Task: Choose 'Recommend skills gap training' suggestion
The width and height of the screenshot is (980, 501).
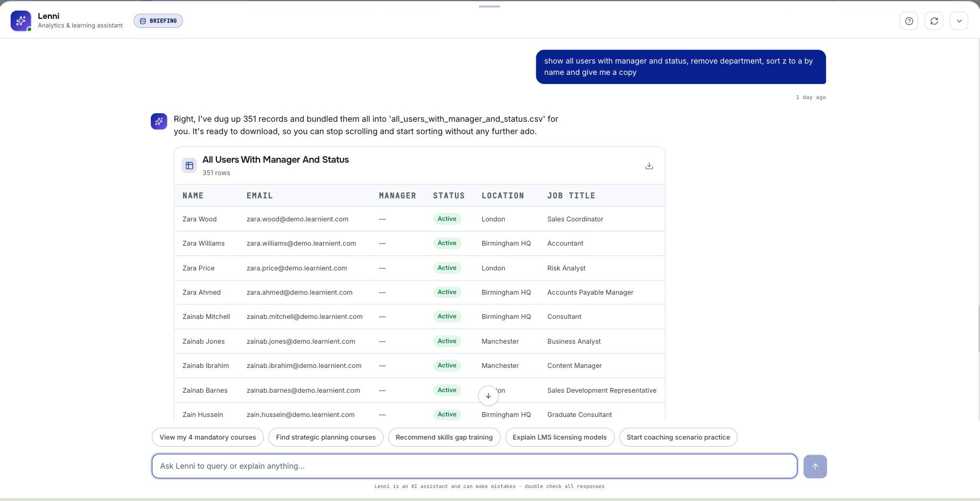Action: [444, 437]
